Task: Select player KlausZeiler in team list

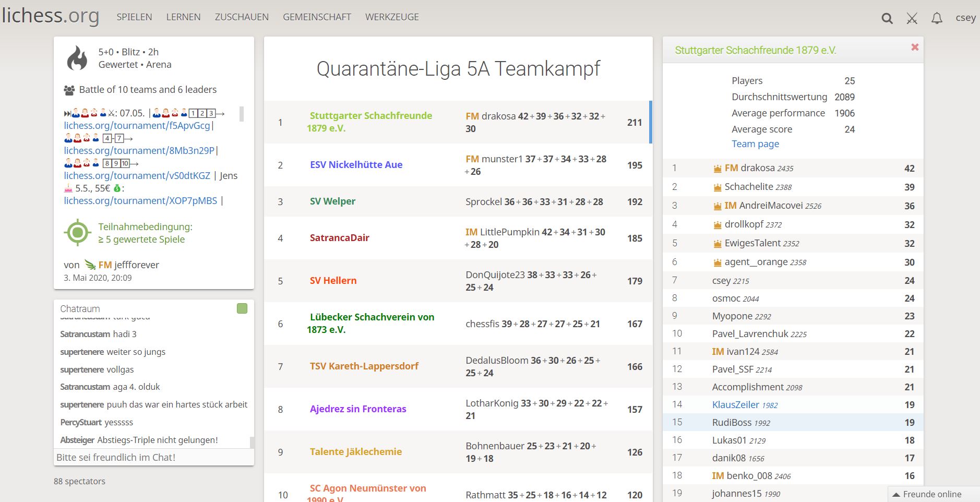Action: [745, 404]
